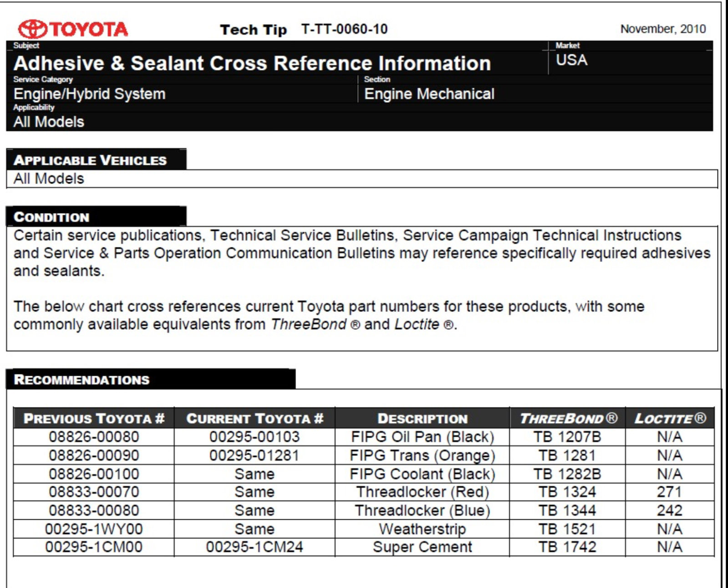Click the 'TB 1742' cell
Screen dimensions: 728x588
[567, 547]
